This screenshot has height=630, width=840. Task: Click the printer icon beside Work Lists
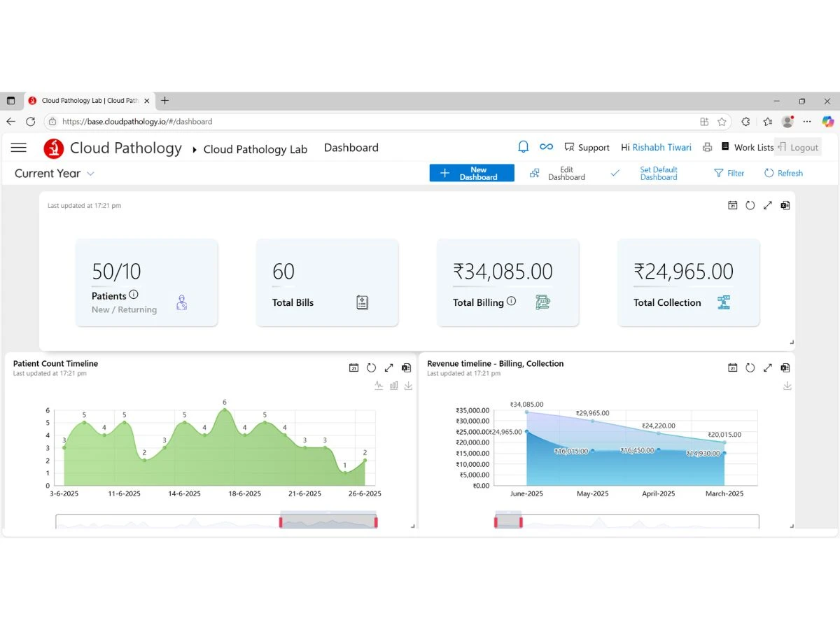coord(707,147)
